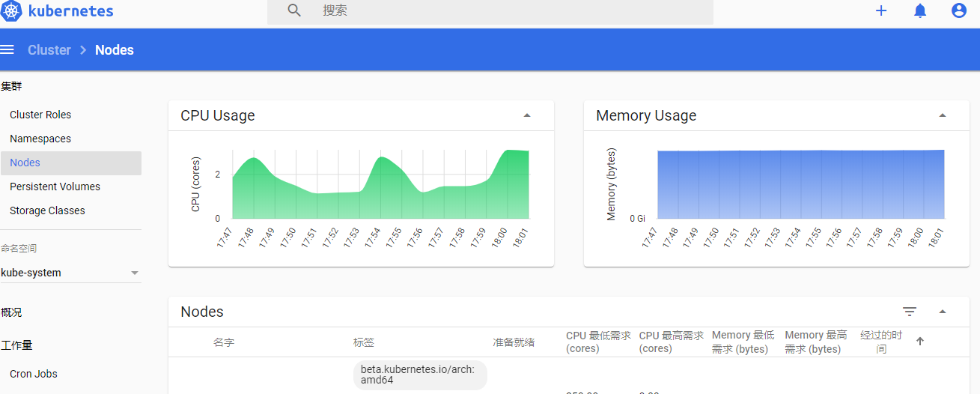The height and width of the screenshot is (394, 980).
Task: Click the Memory (bytes) axis label
Action: click(x=611, y=184)
